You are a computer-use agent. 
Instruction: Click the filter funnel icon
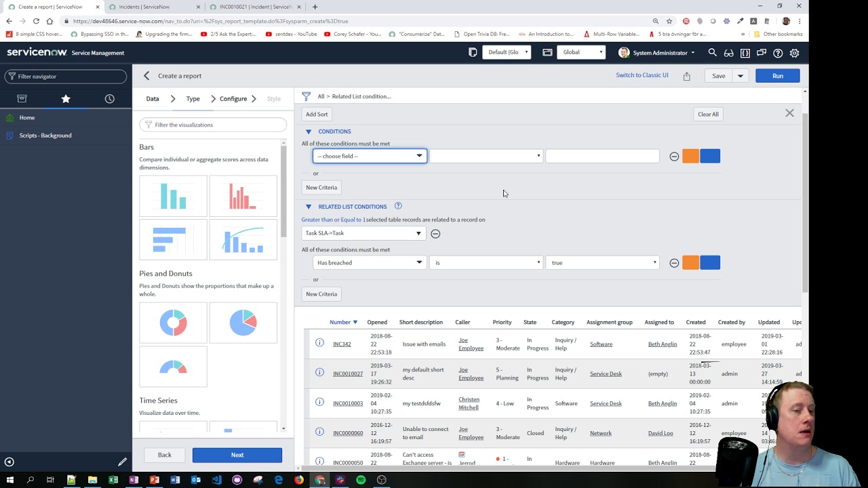click(306, 96)
